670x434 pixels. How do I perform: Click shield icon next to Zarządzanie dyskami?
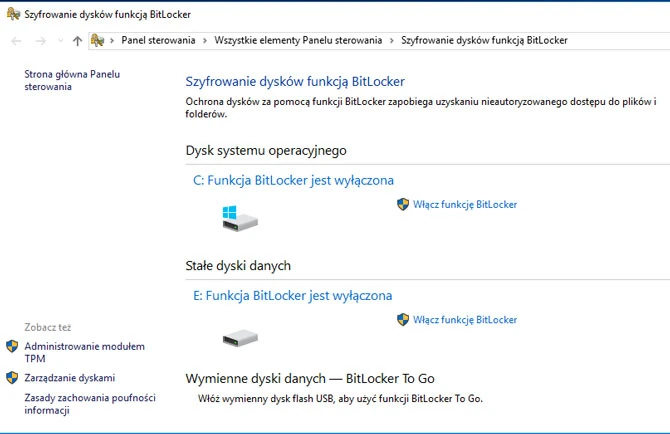pos(12,378)
